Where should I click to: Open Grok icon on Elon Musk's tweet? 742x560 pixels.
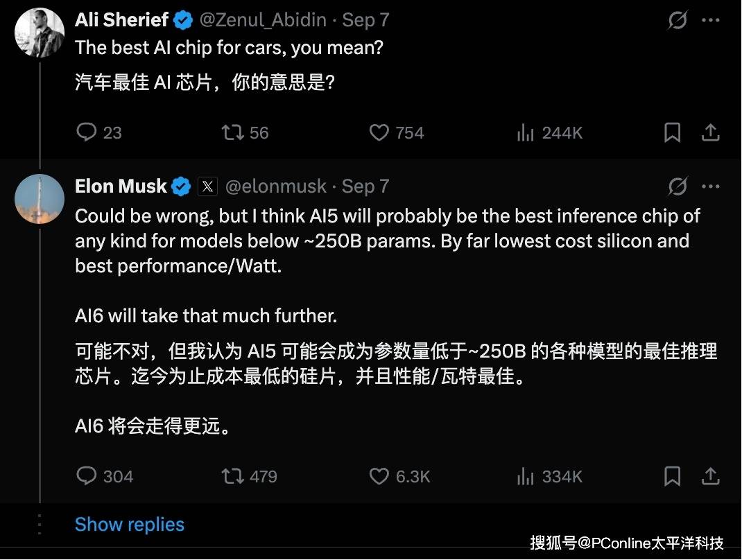678,186
